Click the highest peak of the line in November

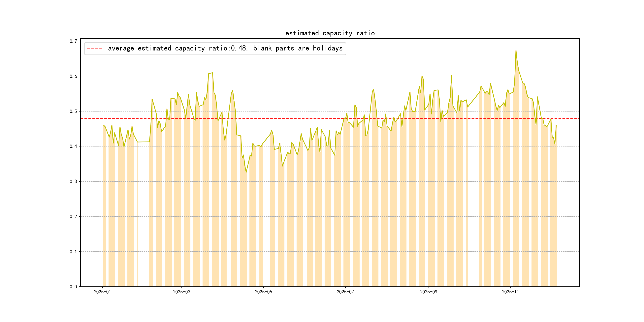tap(516, 51)
